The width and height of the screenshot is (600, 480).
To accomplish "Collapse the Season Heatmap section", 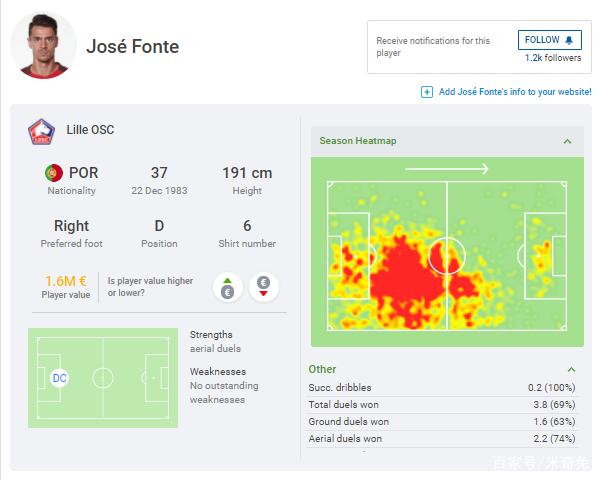I will tap(567, 141).
